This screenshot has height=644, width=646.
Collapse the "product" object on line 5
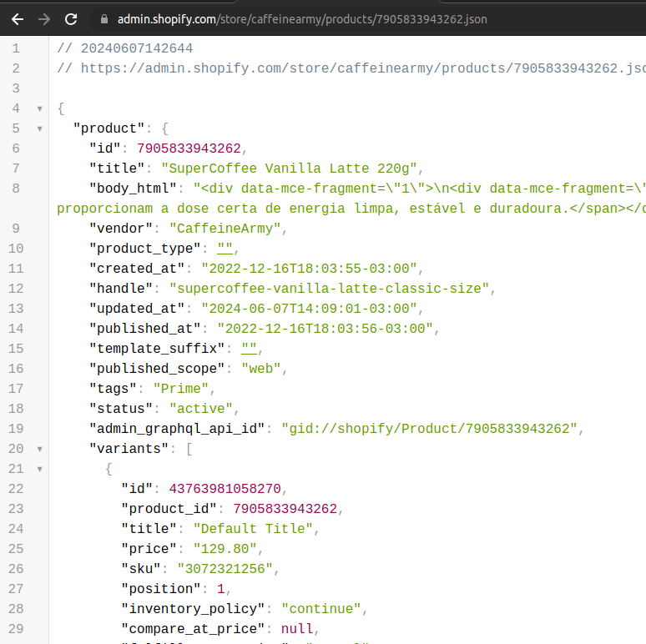(x=39, y=128)
